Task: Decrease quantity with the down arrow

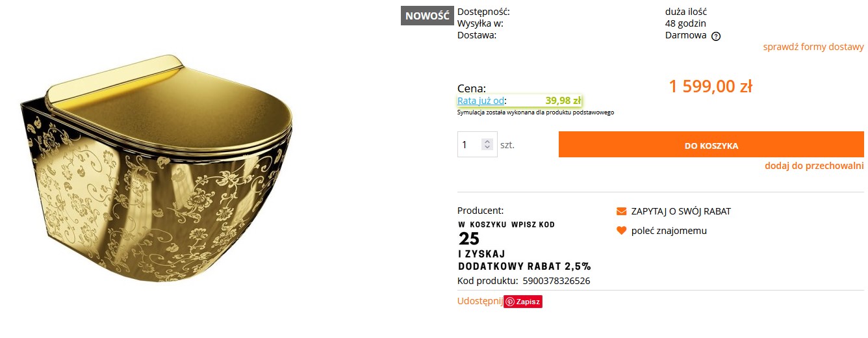Action: 487,148
